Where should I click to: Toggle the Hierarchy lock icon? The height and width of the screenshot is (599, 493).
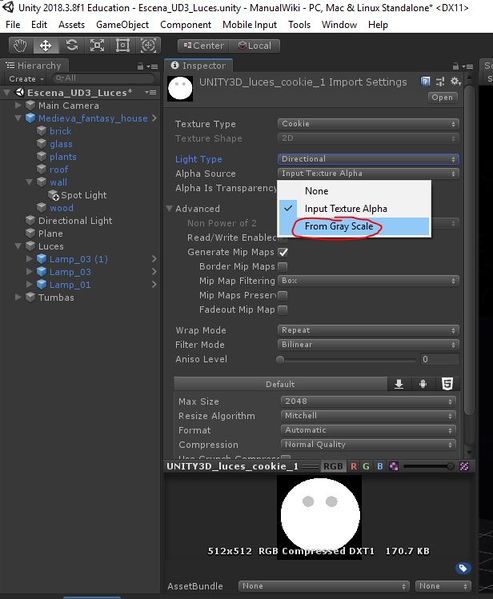[x=141, y=66]
